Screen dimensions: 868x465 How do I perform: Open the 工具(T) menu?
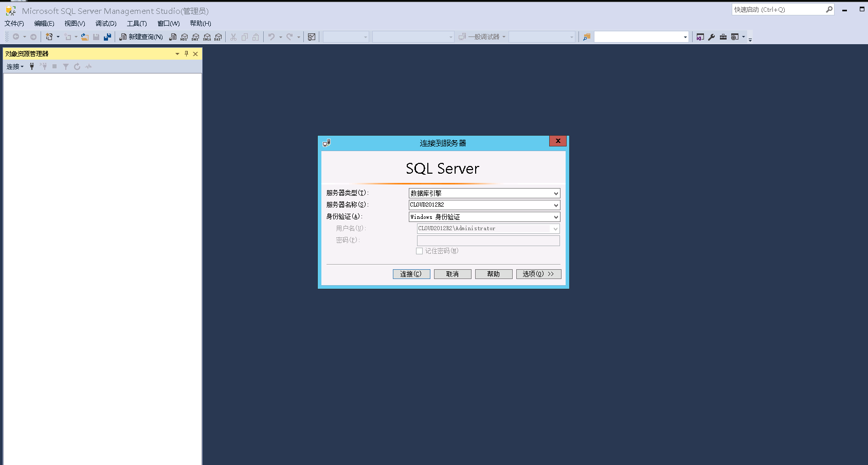pos(136,23)
